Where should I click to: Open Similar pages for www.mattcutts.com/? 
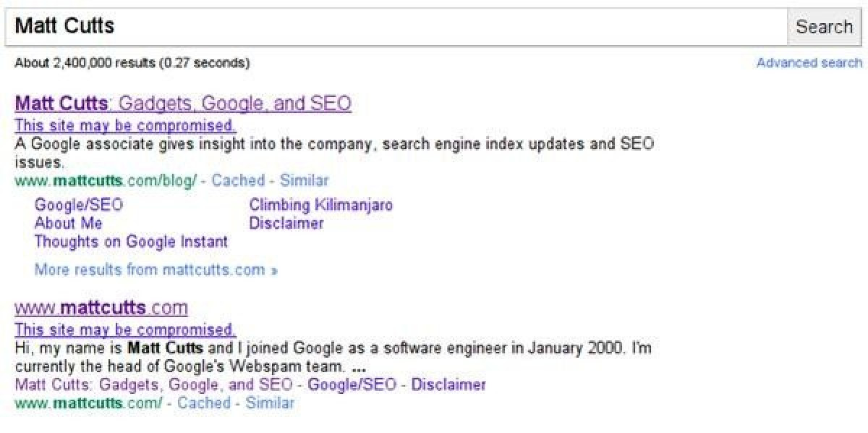(x=270, y=403)
